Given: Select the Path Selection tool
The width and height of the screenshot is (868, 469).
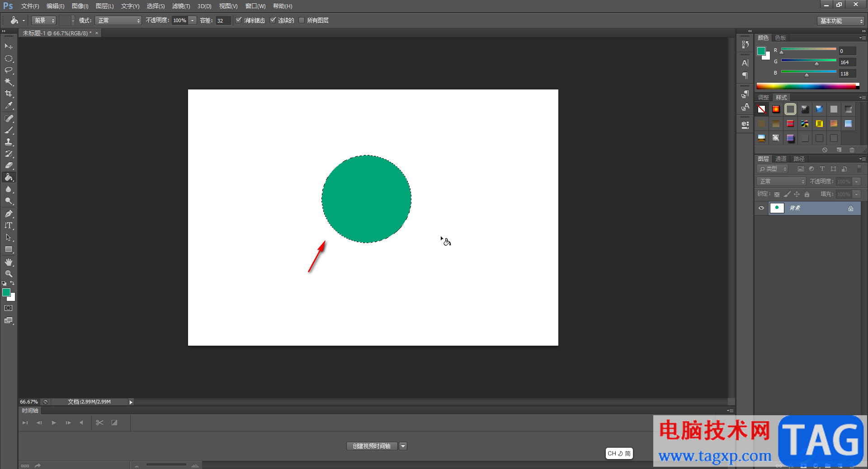Looking at the screenshot, I should point(9,237).
